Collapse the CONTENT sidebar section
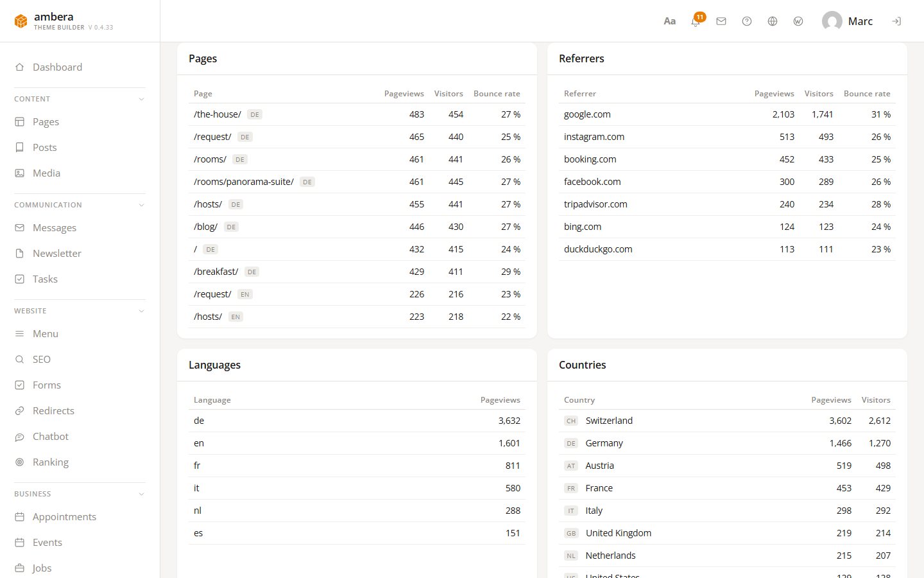Image resolution: width=924 pixels, height=578 pixels. (x=142, y=99)
